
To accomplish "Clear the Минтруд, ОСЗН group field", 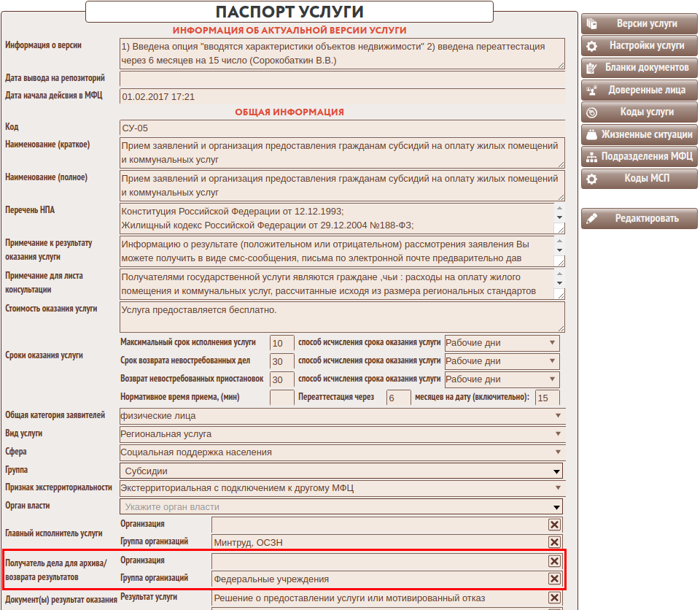I will [554, 542].
